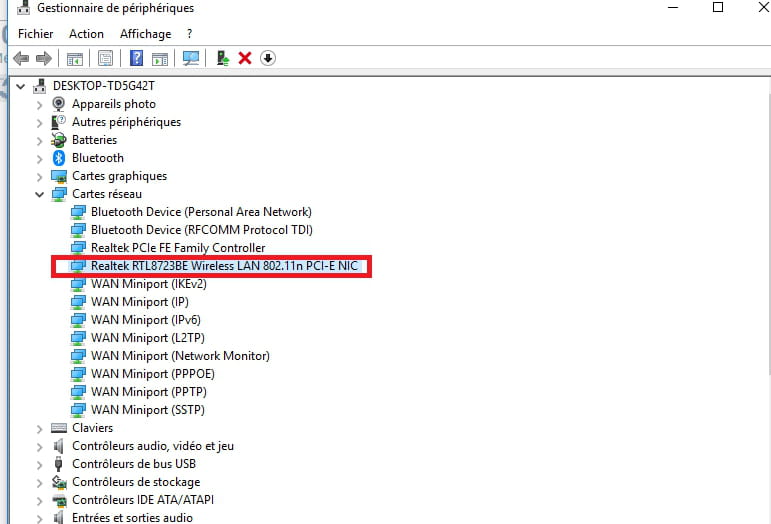Image resolution: width=771 pixels, height=524 pixels.
Task: Select WAN Miniport (IP)
Action: tap(140, 302)
